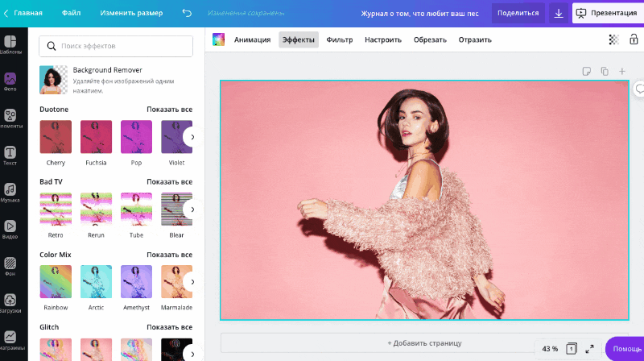Image resolution: width=644 pixels, height=361 pixels.
Task: Click Обрезать in toolbar
Action: point(430,39)
